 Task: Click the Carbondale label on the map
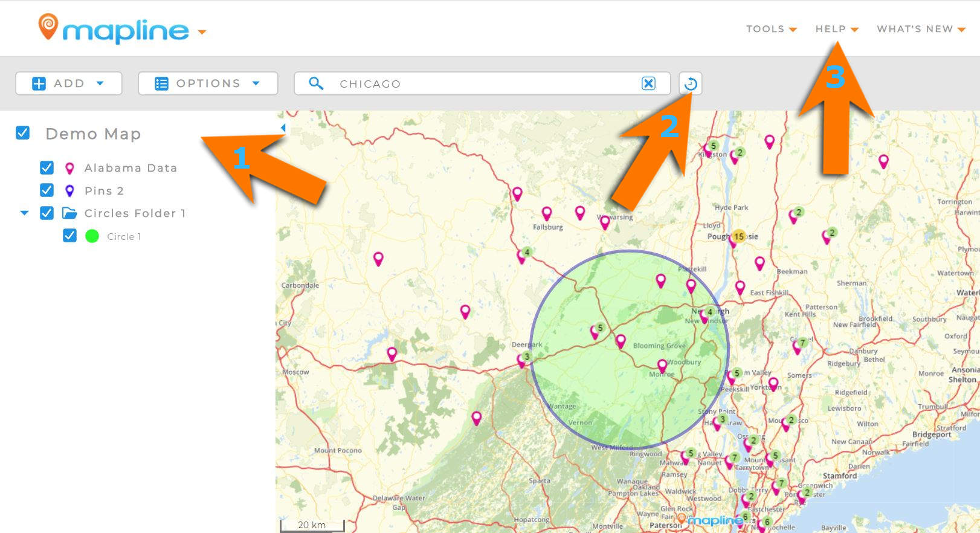coord(300,285)
